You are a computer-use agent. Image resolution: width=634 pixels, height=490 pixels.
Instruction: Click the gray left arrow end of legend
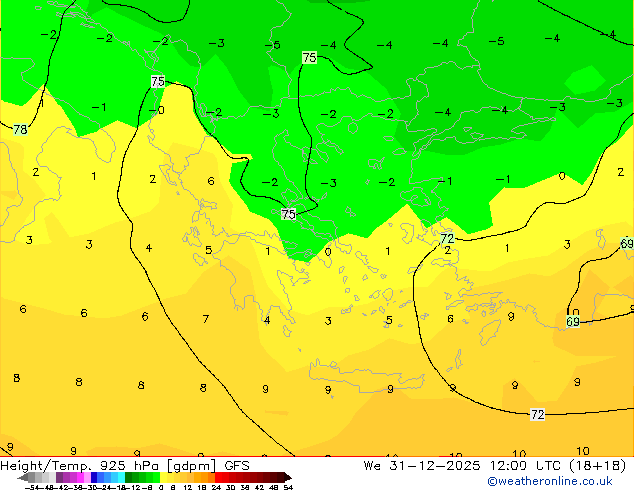(23, 478)
